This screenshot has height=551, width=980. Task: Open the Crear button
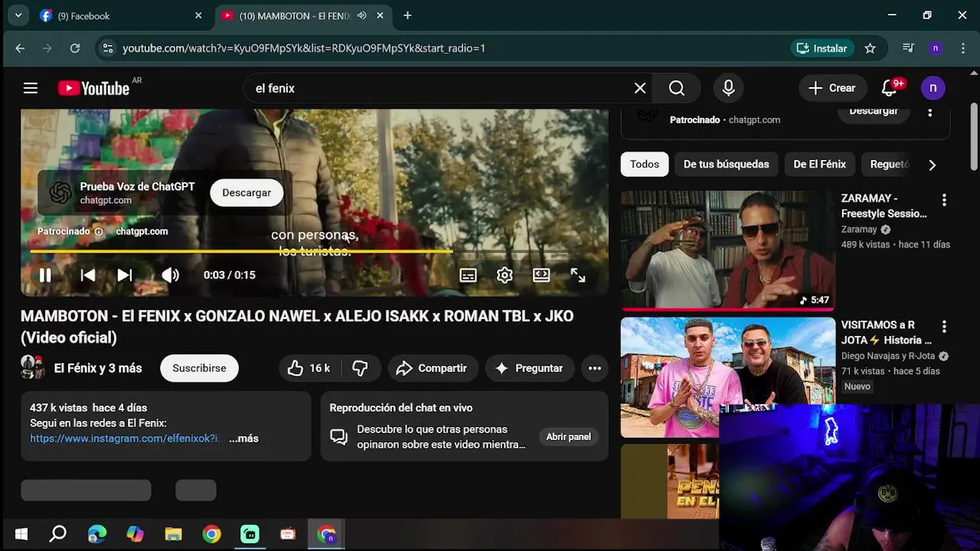tap(833, 88)
